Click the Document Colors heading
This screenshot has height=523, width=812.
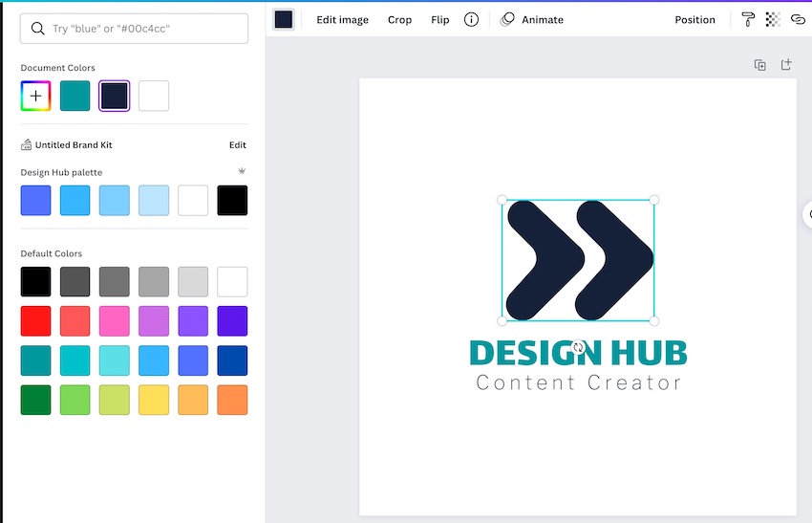pyautogui.click(x=58, y=68)
